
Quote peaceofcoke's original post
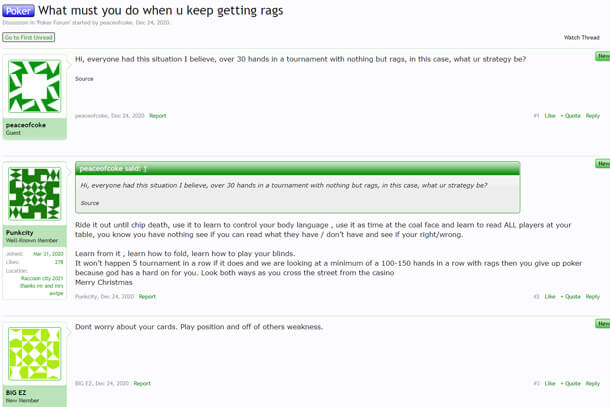(x=571, y=116)
